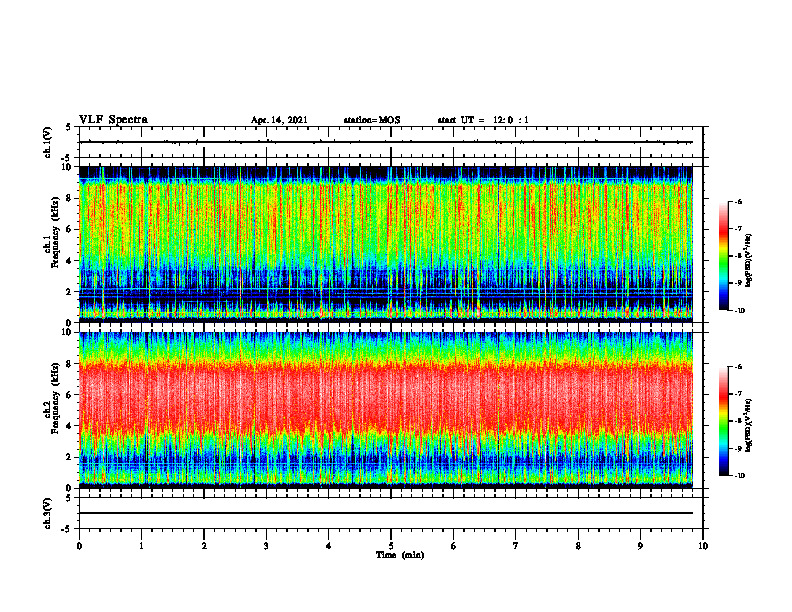Screen dimensions: 792x612
Task: Click time axis tick label '7'
Action: click(x=516, y=546)
